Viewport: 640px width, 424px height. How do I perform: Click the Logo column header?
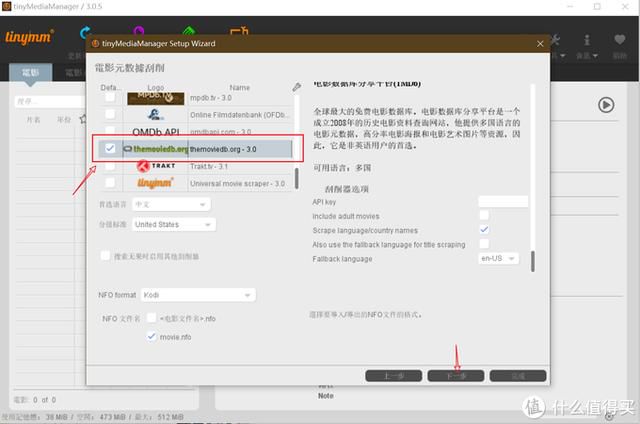pyautogui.click(x=156, y=87)
